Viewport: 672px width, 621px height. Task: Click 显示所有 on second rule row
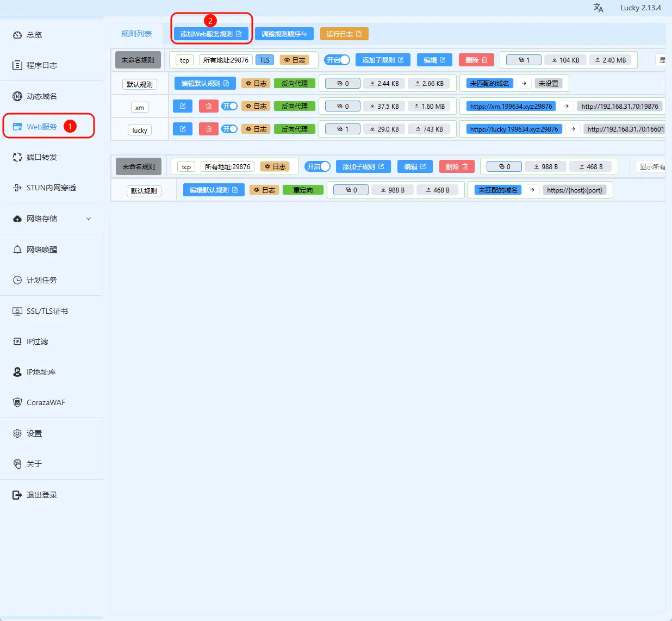(x=652, y=166)
